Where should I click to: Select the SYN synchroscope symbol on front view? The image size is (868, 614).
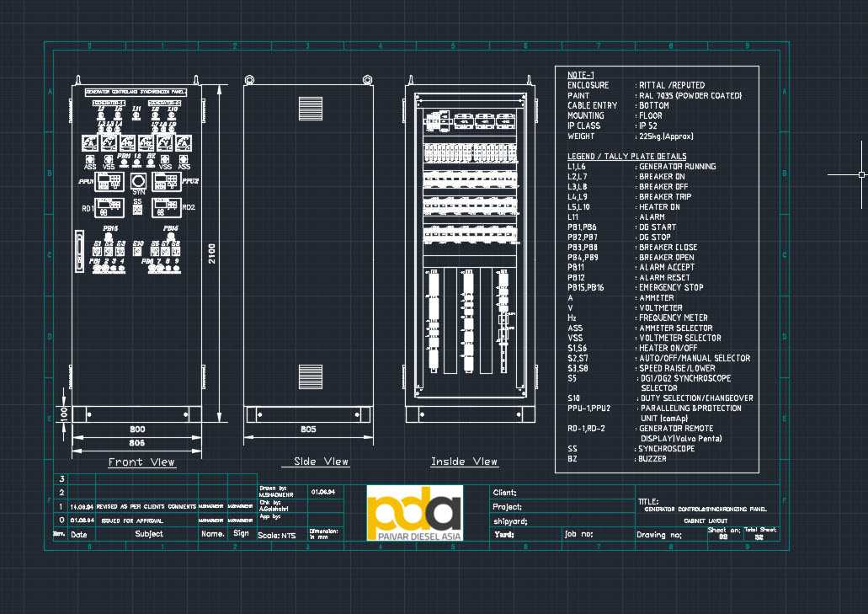(x=138, y=182)
